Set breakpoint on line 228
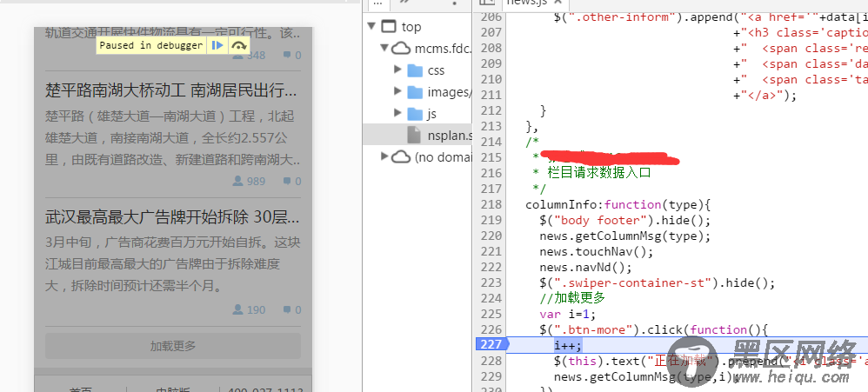This screenshot has width=868, height=392. pyautogui.click(x=490, y=361)
